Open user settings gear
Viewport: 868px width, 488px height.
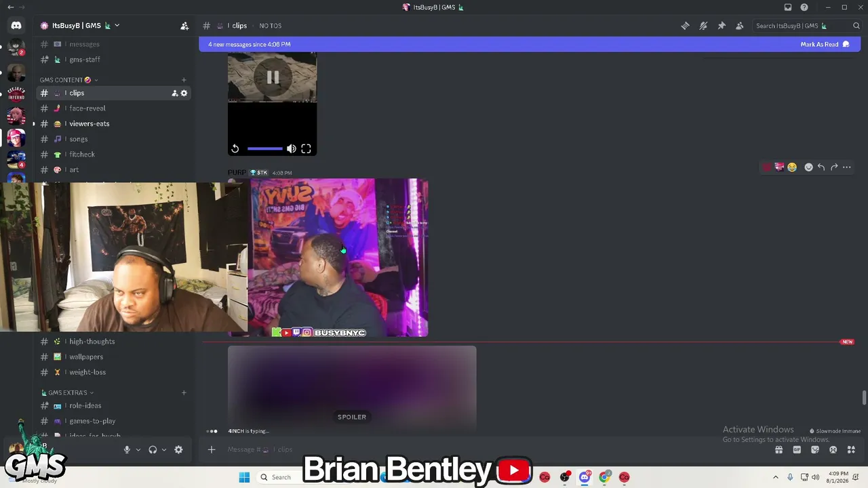pyautogui.click(x=178, y=449)
